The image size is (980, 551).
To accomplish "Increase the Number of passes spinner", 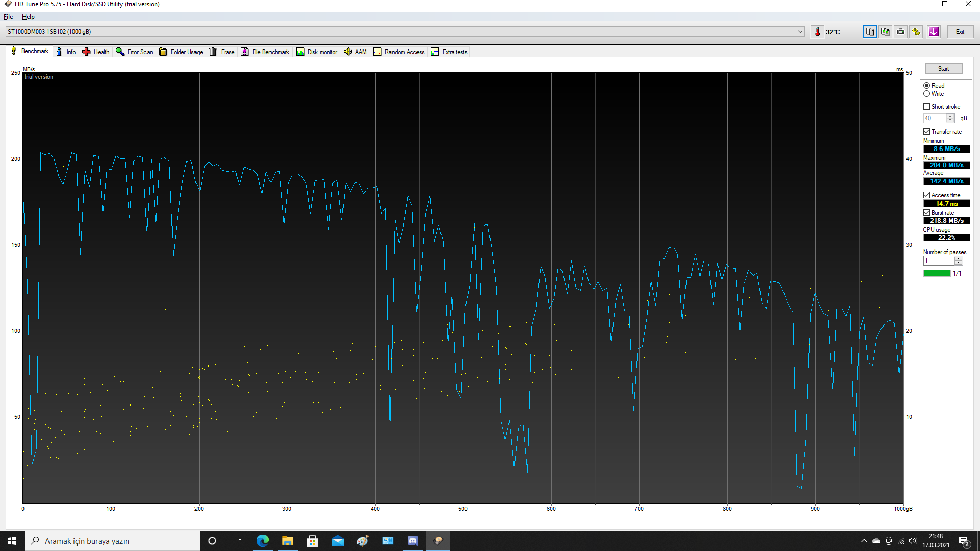I will (959, 258).
